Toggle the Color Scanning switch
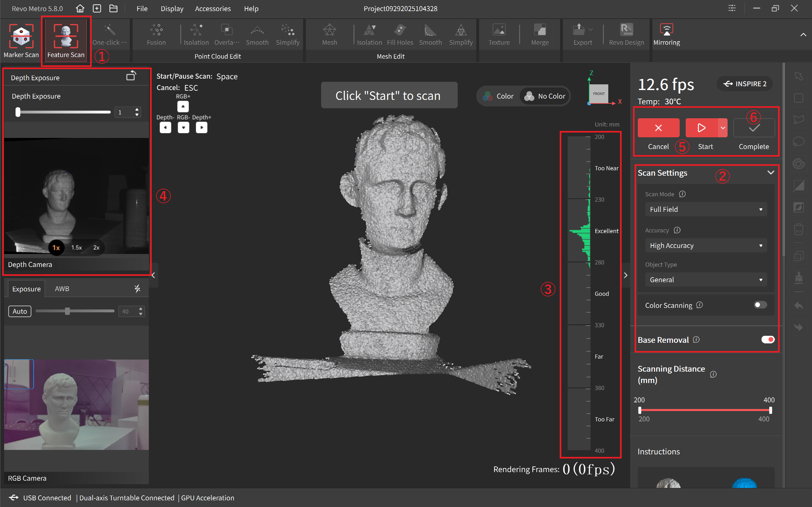 (760, 305)
